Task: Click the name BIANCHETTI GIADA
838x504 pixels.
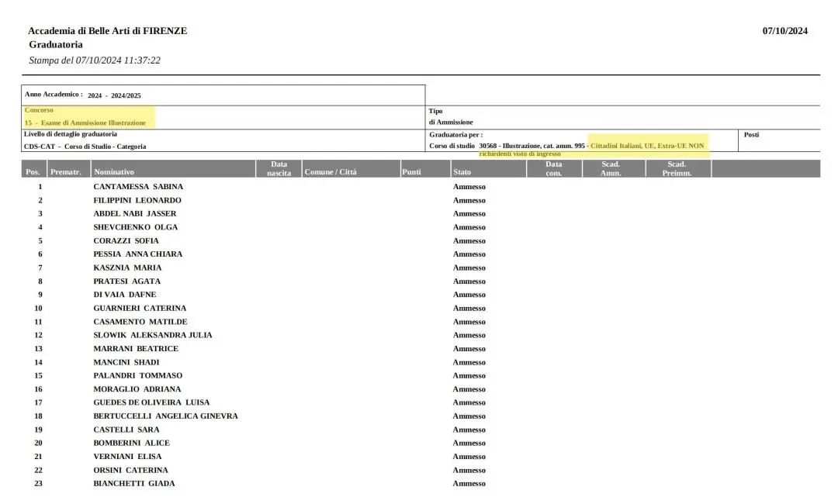Action: click(133, 484)
